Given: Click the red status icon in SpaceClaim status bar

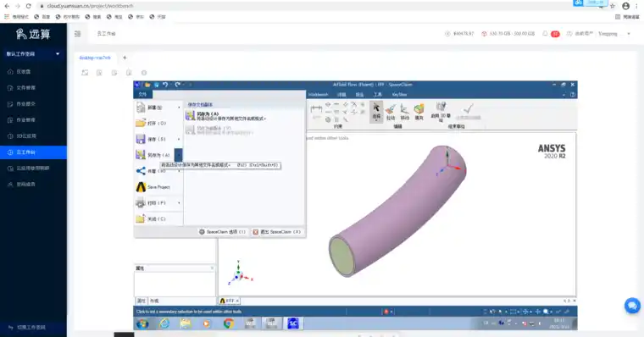Looking at the screenshot, I should (x=386, y=312).
